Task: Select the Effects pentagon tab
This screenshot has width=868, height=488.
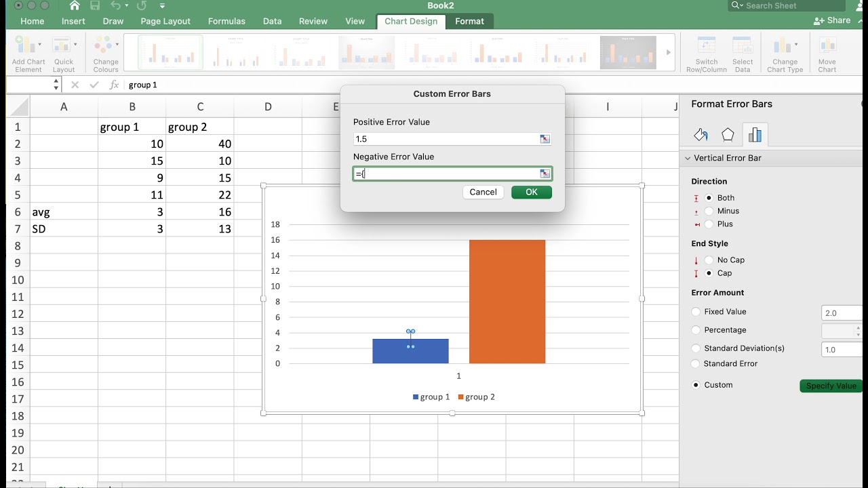Action: point(728,135)
